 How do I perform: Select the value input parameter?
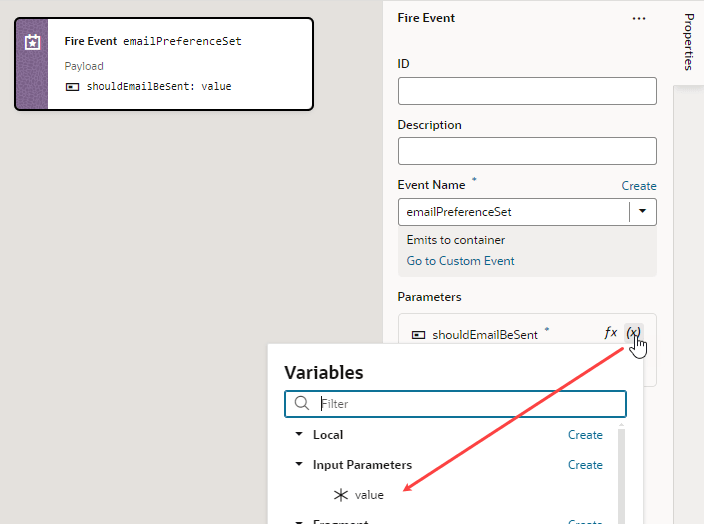pos(369,495)
